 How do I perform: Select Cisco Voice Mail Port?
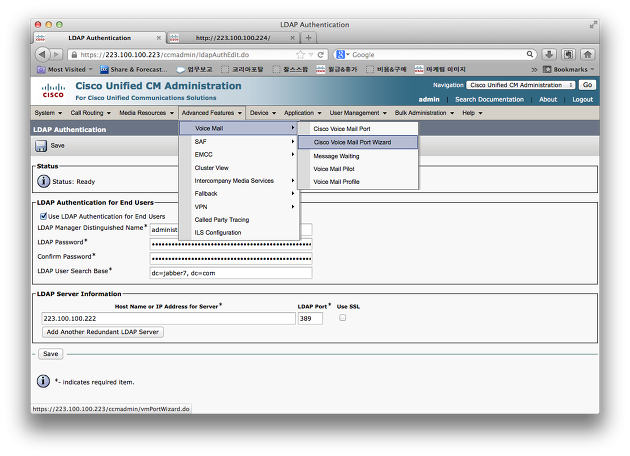[x=358, y=129]
